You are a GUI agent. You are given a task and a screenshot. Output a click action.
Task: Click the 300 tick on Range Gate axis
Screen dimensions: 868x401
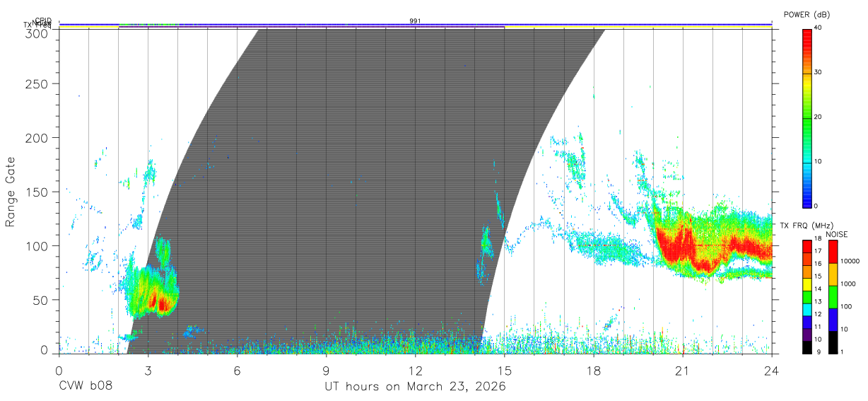[37, 33]
